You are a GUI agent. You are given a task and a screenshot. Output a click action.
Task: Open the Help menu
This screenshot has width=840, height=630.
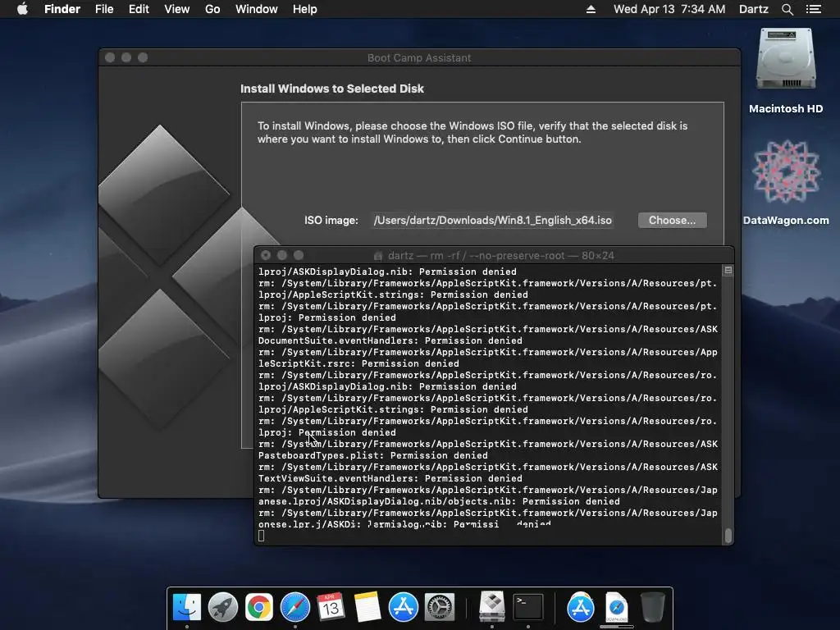tap(305, 9)
